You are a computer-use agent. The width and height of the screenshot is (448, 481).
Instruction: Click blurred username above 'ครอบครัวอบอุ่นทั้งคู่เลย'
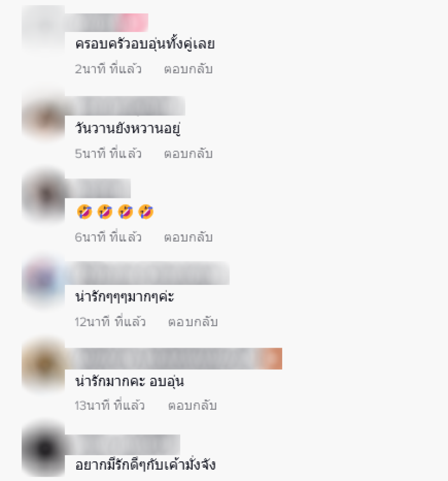tap(106, 22)
